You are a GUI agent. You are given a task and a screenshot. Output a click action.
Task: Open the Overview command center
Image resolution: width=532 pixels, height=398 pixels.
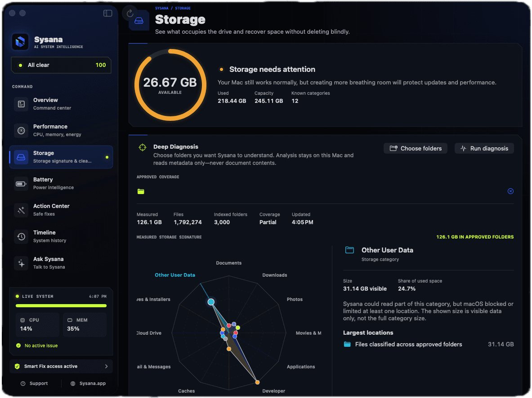[61, 104]
